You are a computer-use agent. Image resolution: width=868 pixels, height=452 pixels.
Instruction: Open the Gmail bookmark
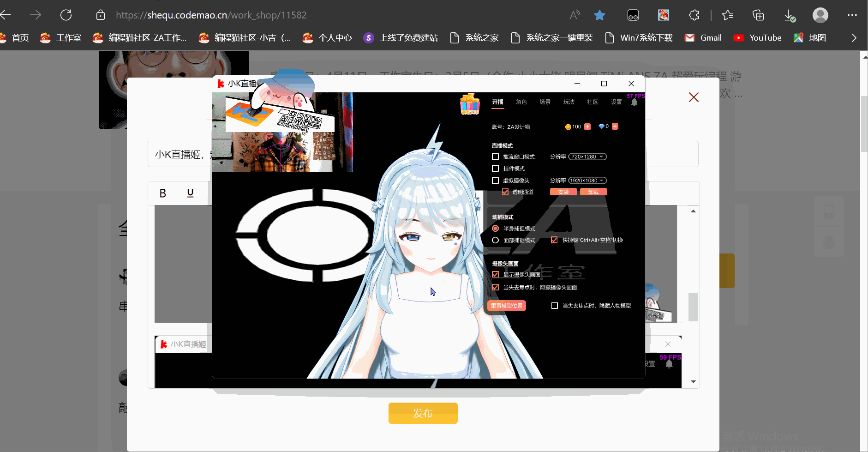703,38
